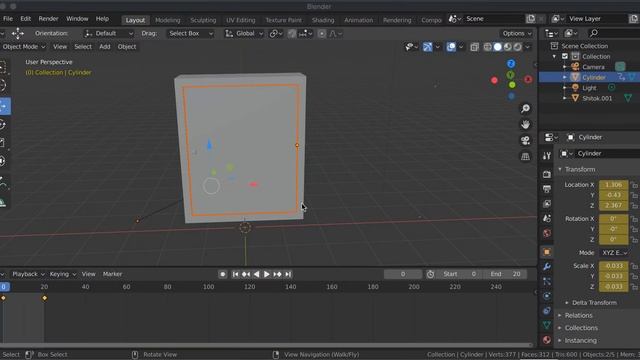Click the red X axis gizmo ball
Viewport: 640px width, 360px height.
pos(528,79)
